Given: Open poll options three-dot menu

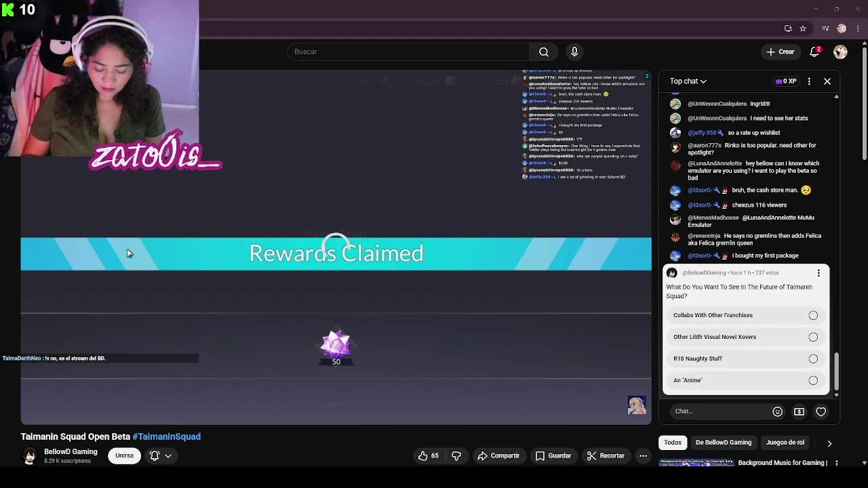Looking at the screenshot, I should pos(818,273).
